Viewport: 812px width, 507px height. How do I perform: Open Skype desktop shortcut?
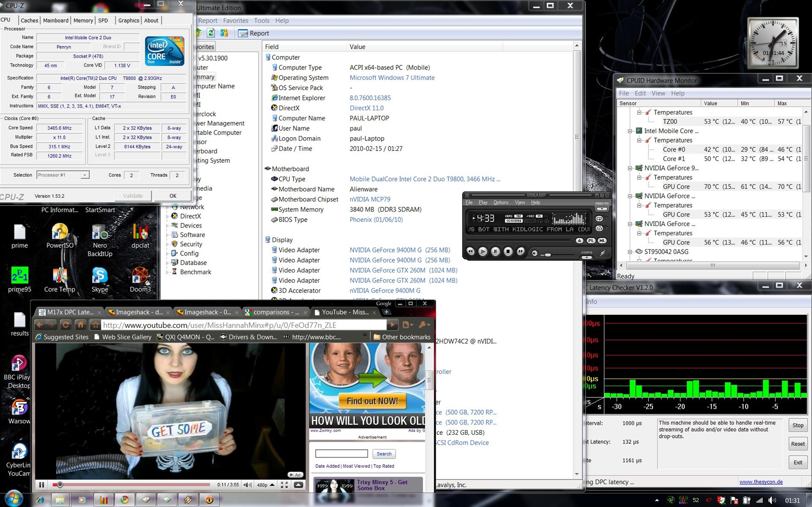[100, 280]
